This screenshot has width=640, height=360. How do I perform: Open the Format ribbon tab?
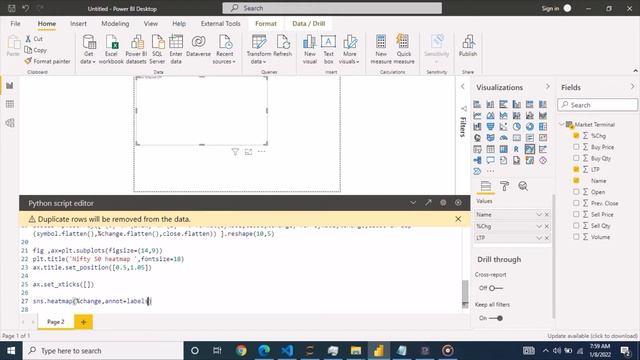pos(266,24)
